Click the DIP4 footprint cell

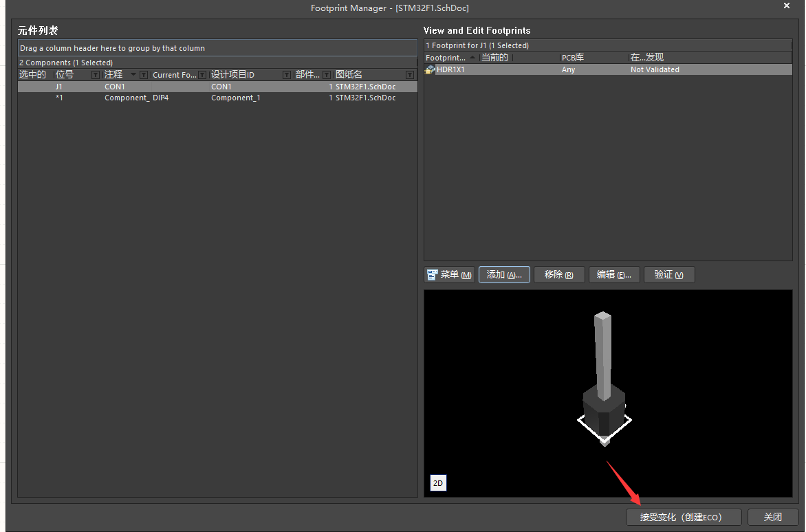click(161, 98)
